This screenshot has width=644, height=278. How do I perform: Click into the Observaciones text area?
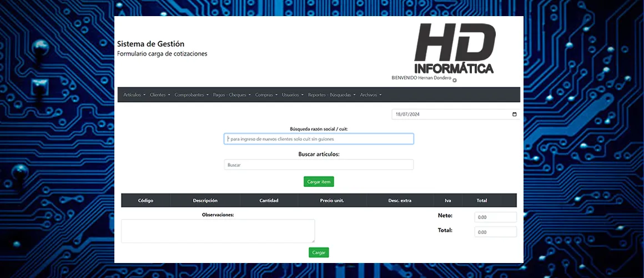218,231
